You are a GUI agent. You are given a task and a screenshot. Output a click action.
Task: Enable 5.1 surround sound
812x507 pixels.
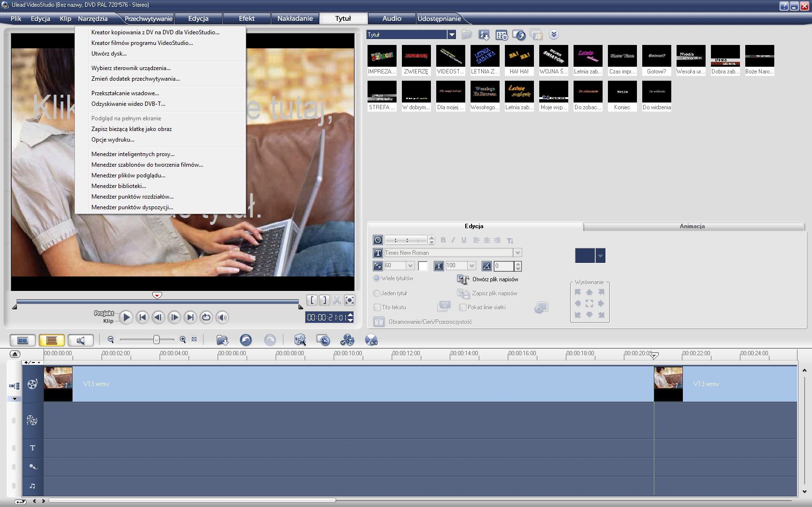[x=371, y=340]
